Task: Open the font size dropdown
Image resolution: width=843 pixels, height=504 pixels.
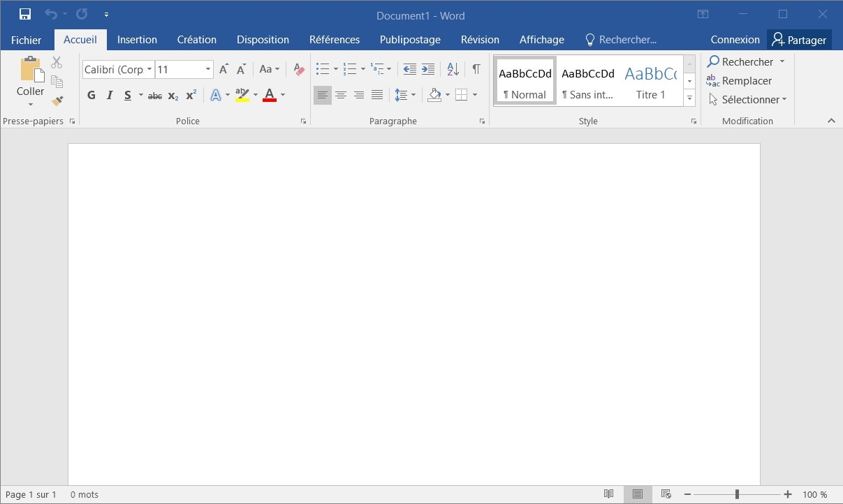Action: (208, 69)
